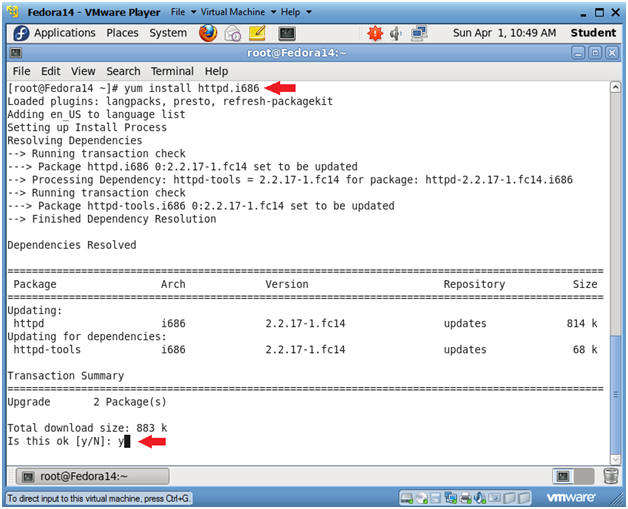This screenshot has height=509, width=628.
Task: Click the vmware logo in status bar
Action: click(x=571, y=497)
